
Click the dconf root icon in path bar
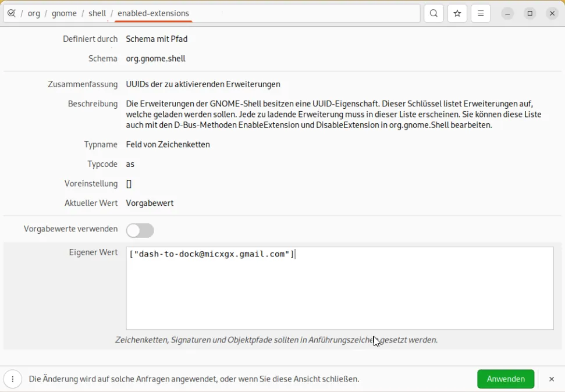(x=12, y=13)
